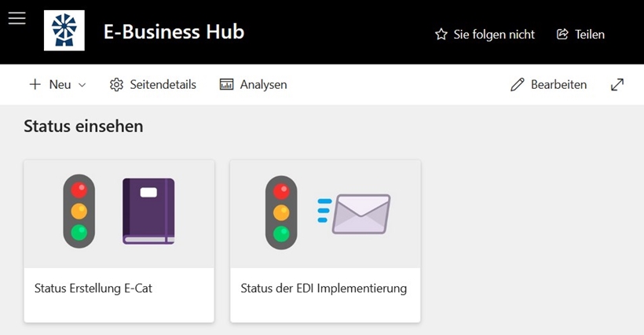Expand page to full screen view
The height and width of the screenshot is (335, 644).
(x=617, y=85)
